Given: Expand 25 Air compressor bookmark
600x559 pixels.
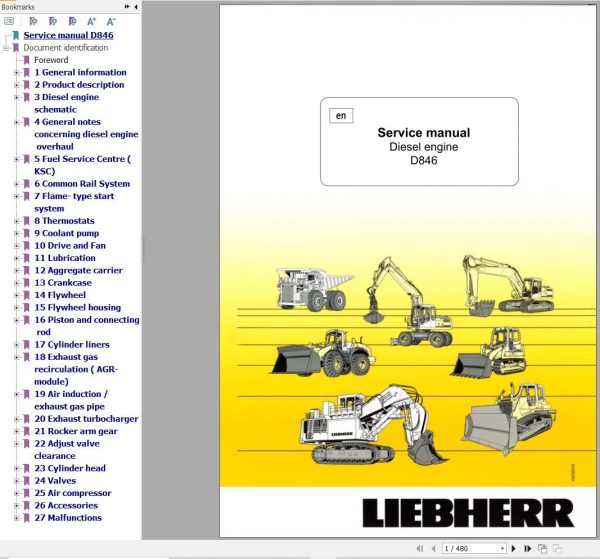Looking at the screenshot, I should point(16,493).
